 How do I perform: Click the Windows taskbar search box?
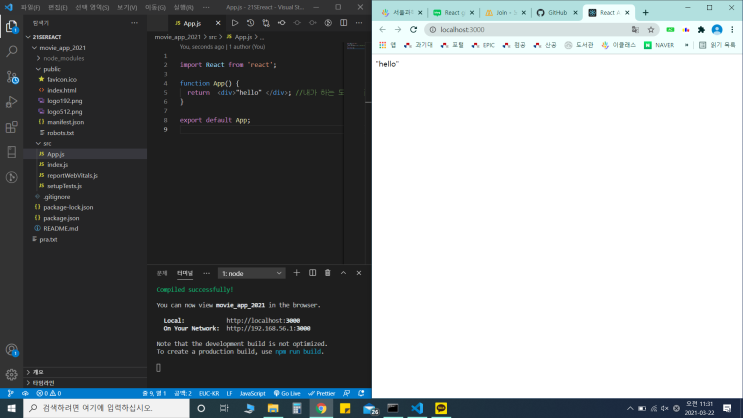[x=106, y=408]
